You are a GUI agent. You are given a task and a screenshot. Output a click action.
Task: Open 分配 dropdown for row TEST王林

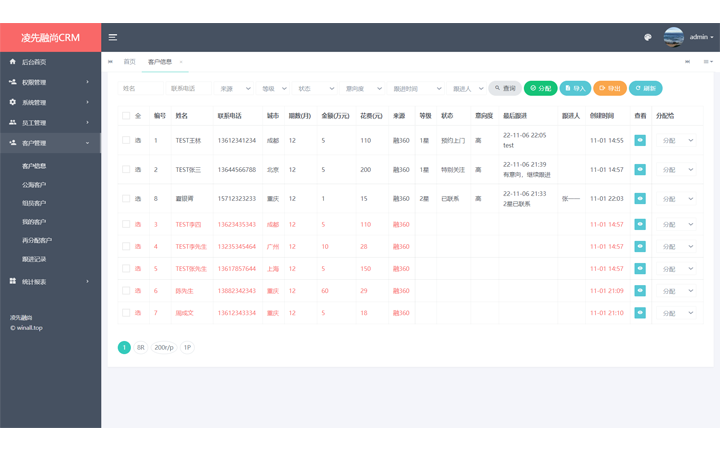(x=676, y=141)
